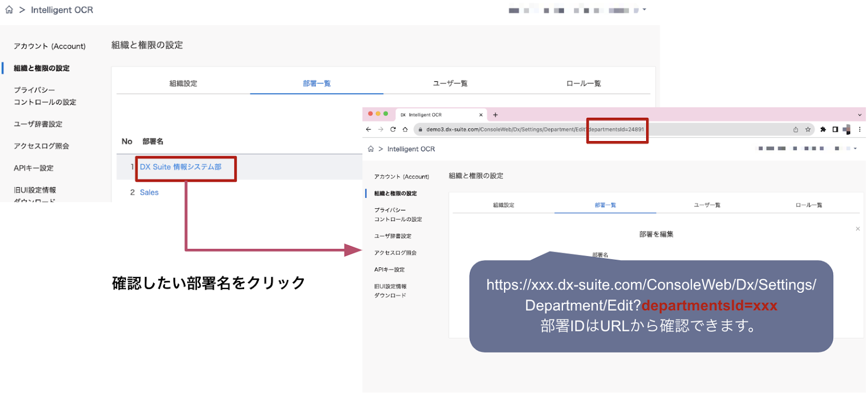Screen dimensions: 868x397
Task: Click the share icon in the address bar
Action: point(796,130)
